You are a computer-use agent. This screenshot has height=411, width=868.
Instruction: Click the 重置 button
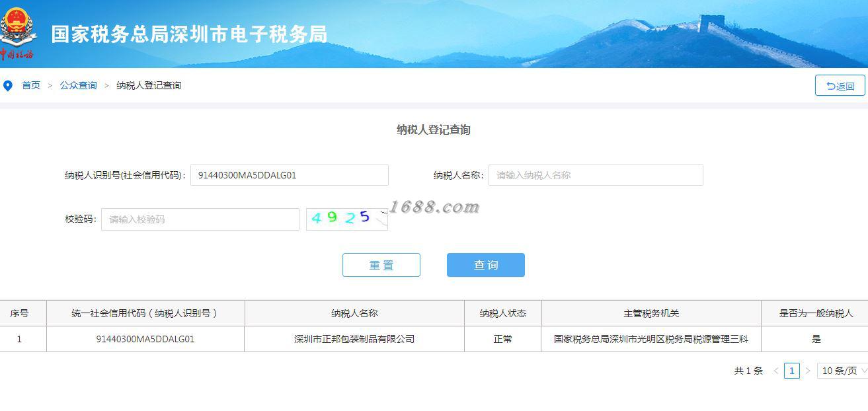click(x=381, y=265)
